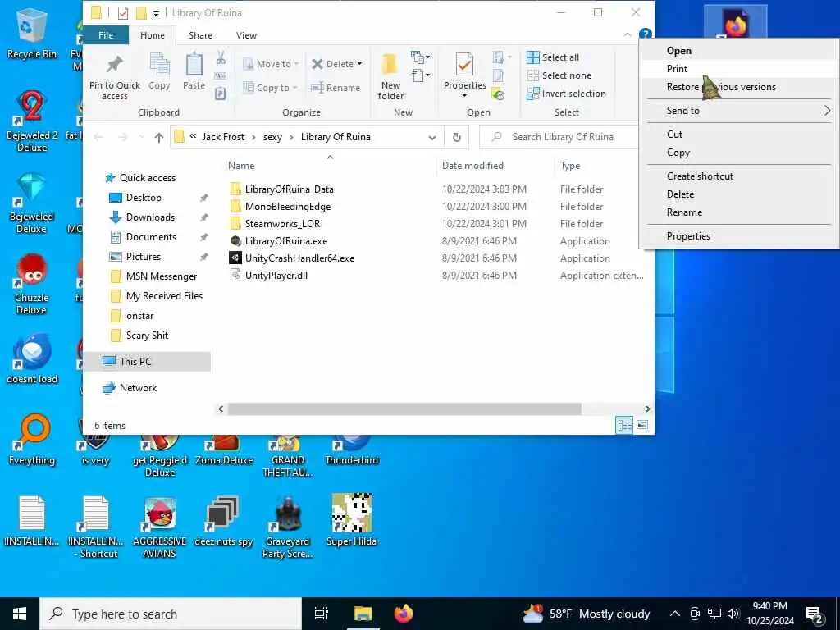Click Pin to Quick access icon

(x=114, y=66)
